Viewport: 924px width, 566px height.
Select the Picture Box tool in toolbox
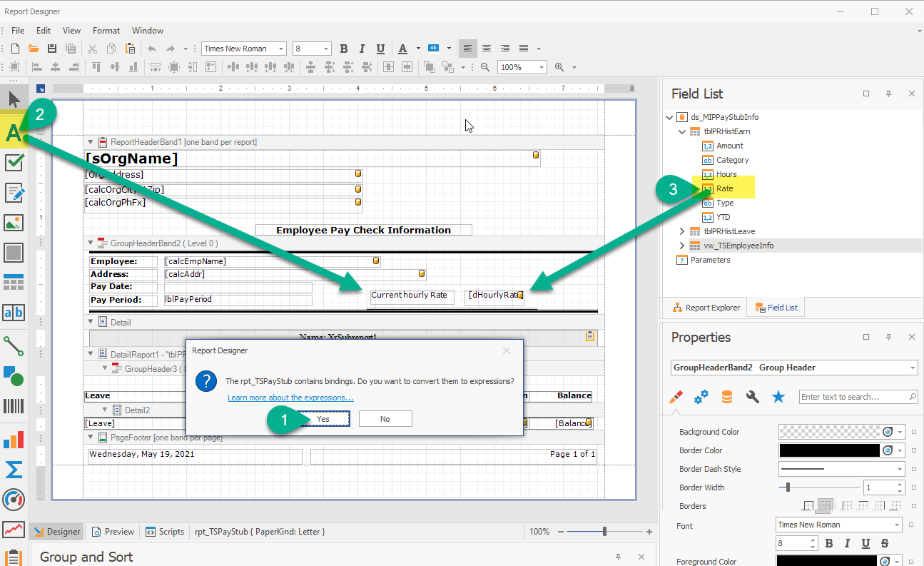tap(14, 223)
